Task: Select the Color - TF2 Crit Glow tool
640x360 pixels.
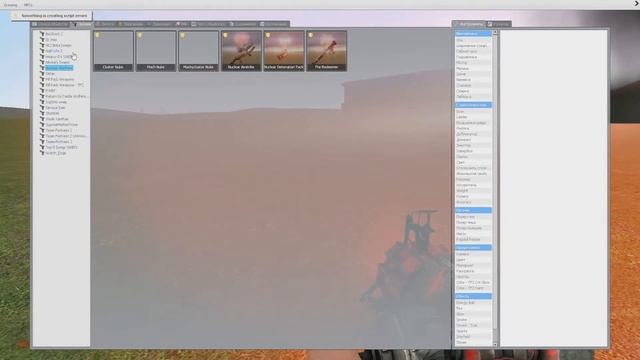Action: 473,282
